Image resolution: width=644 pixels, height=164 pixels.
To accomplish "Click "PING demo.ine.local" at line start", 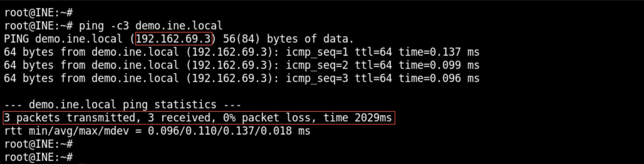I will coord(63,39).
